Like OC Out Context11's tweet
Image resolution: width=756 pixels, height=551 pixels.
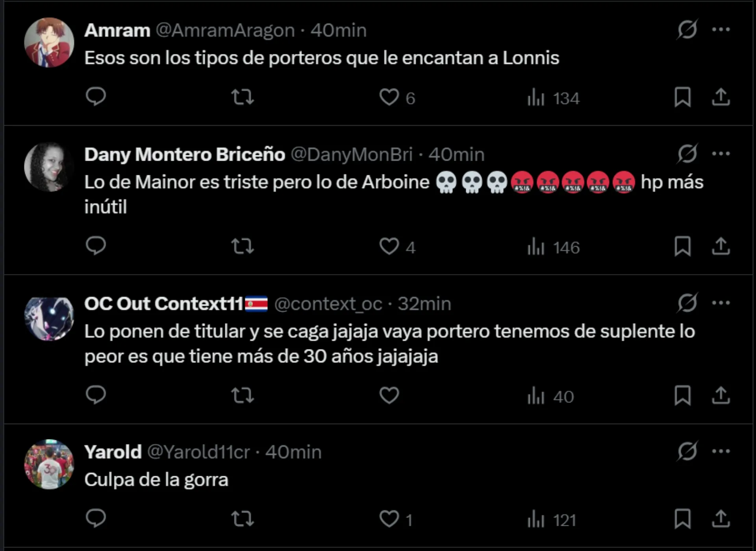click(x=389, y=395)
